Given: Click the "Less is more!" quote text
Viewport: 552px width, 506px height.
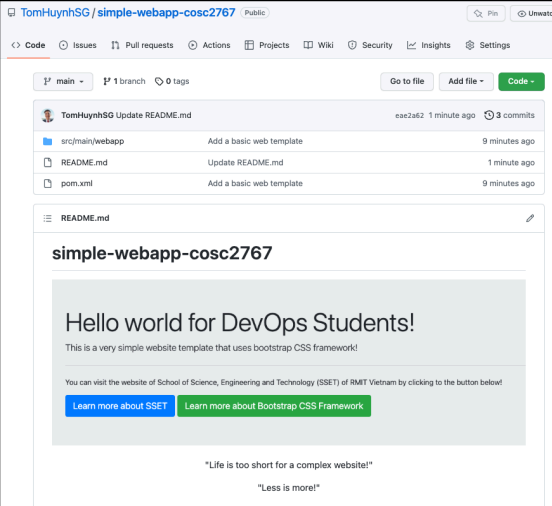Looking at the screenshot, I should pos(289,488).
